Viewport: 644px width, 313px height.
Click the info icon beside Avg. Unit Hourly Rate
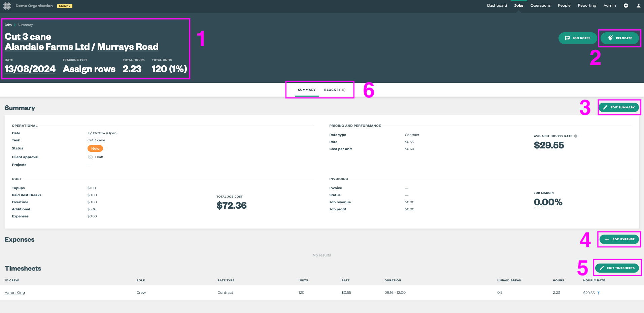point(576,136)
